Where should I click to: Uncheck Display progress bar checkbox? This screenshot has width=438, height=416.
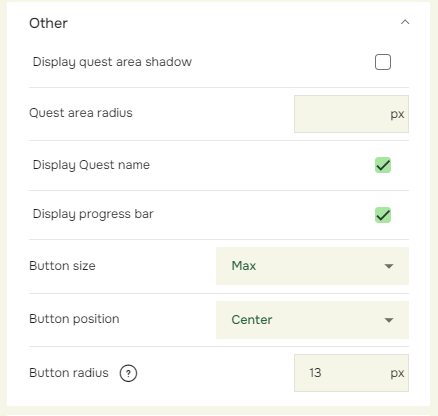(383, 215)
